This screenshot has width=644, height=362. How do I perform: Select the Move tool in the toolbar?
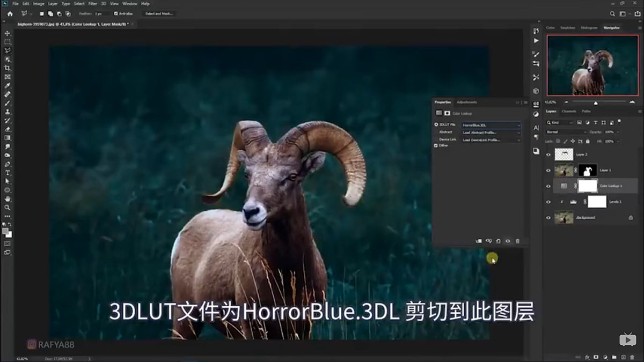tap(8, 32)
